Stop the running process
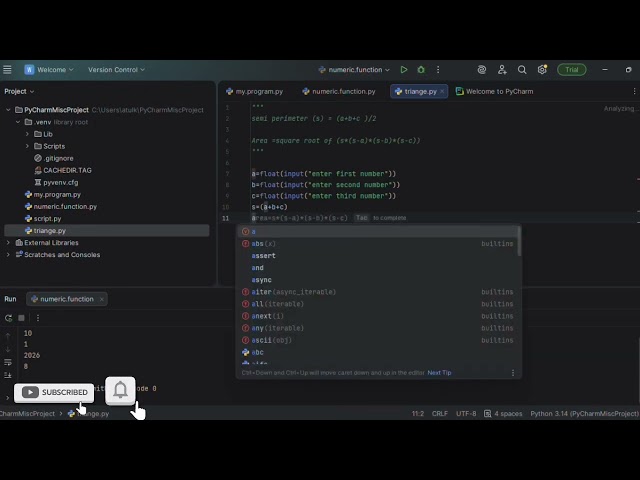 pyautogui.click(x=22, y=318)
